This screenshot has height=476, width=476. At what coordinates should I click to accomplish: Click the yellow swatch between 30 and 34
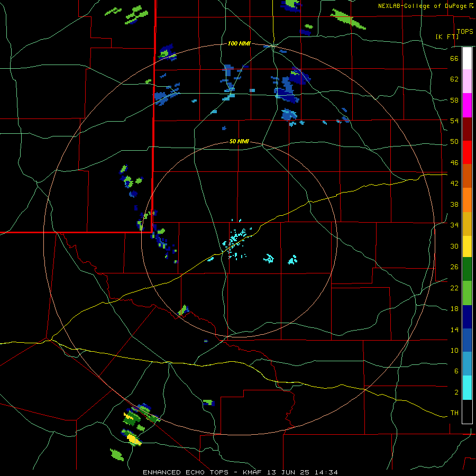click(x=467, y=246)
